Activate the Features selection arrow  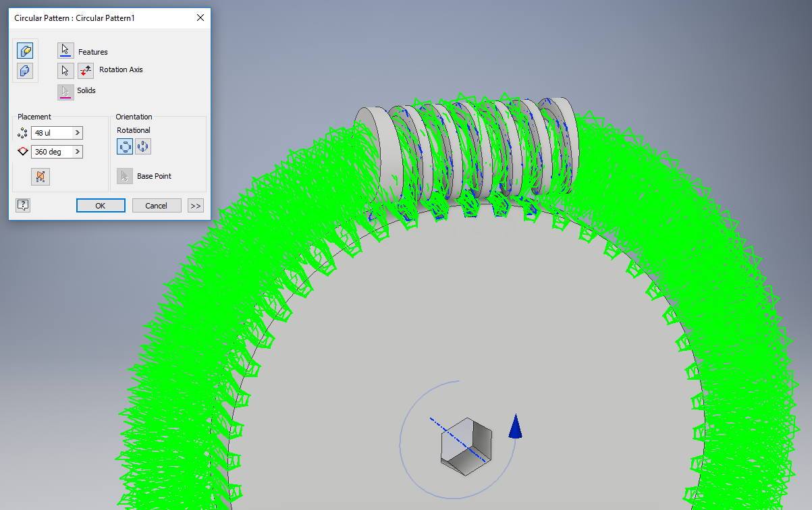[x=65, y=51]
